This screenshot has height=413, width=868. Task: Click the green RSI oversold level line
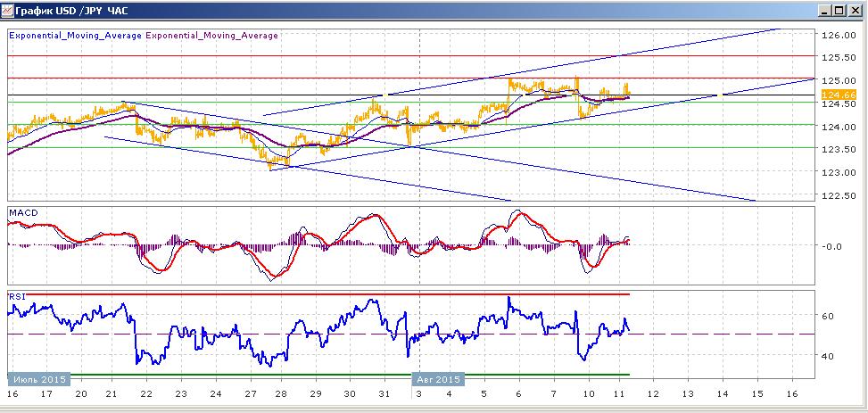point(318,375)
